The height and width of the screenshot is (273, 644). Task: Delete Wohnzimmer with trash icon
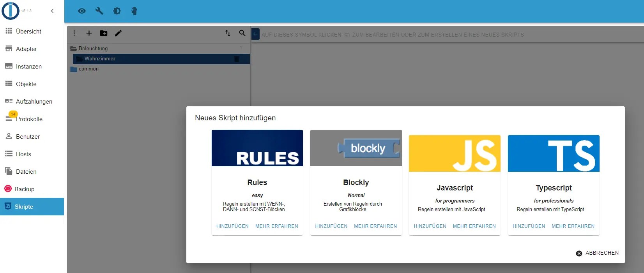[x=236, y=59]
